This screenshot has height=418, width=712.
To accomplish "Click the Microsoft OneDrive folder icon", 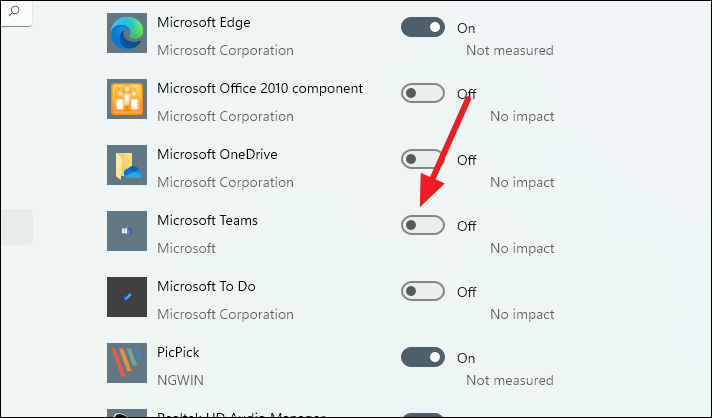I will pyautogui.click(x=127, y=165).
